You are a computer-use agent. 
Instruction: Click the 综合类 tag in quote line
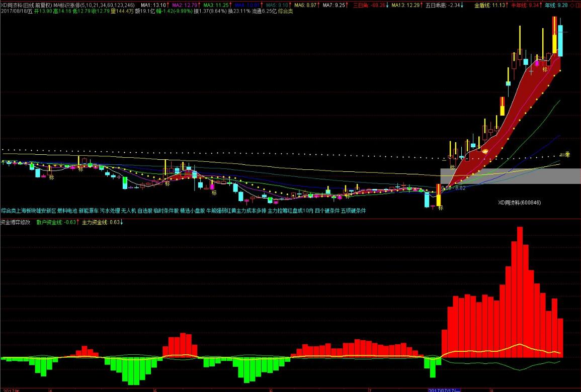coord(285,12)
